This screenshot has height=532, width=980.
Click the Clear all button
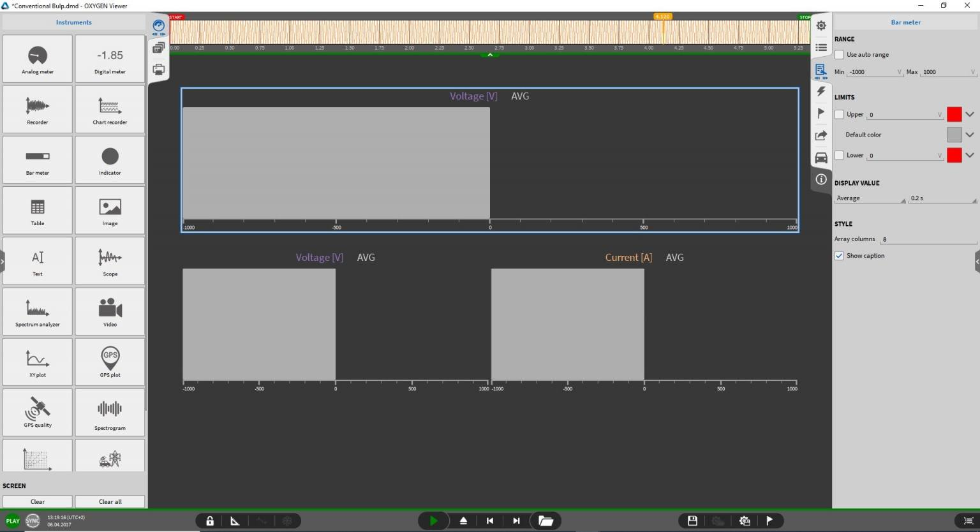[110, 502]
